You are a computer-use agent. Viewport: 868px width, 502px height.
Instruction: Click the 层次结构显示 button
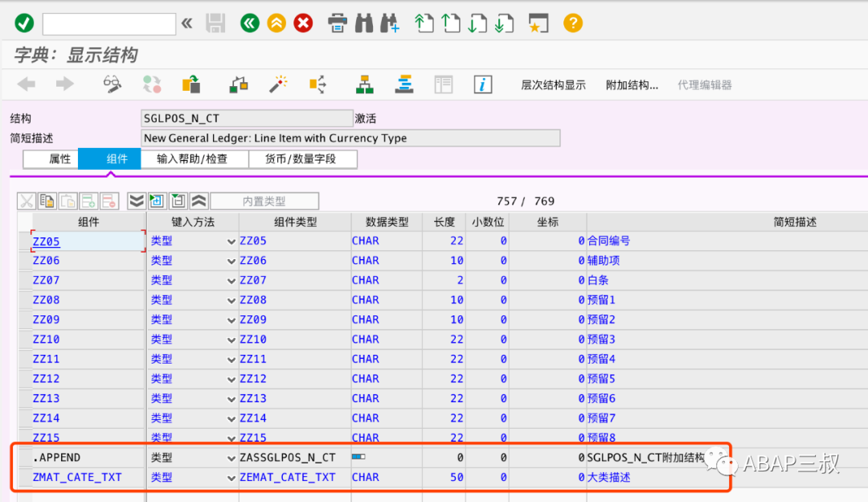point(553,84)
